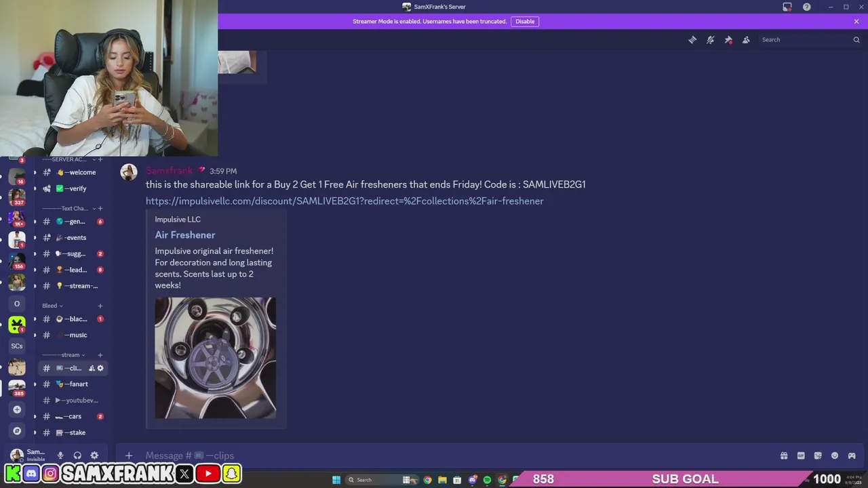Open the GIF picker
This screenshot has height=488, width=868.
(801, 455)
